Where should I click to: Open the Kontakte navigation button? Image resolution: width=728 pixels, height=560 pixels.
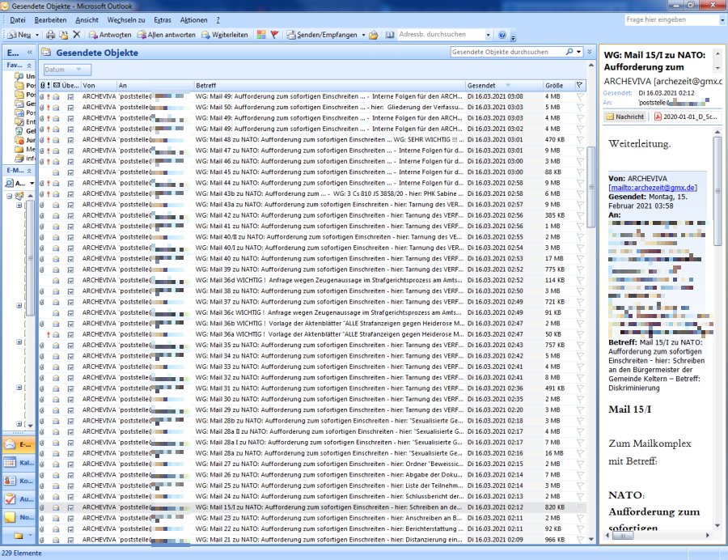click(x=18, y=481)
